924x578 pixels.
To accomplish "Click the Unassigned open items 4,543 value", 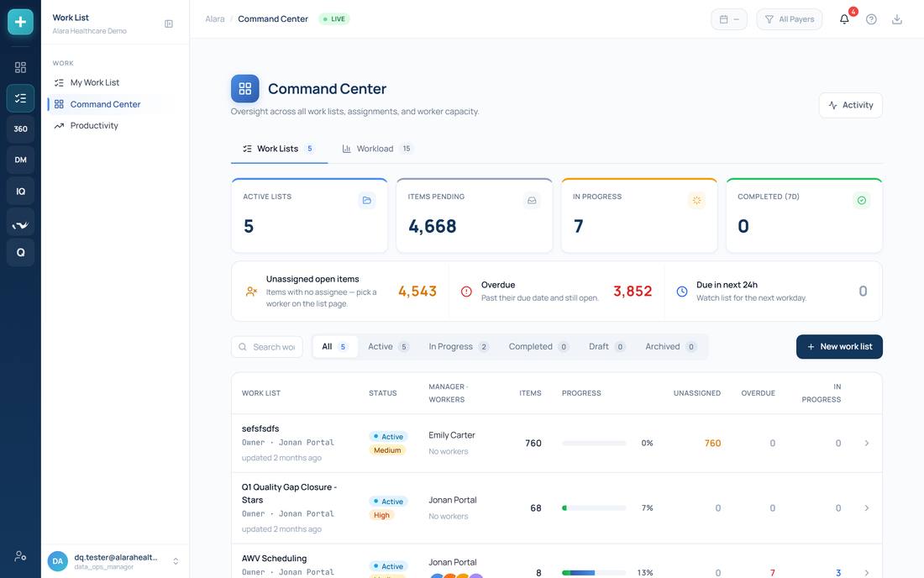I will pyautogui.click(x=417, y=291).
